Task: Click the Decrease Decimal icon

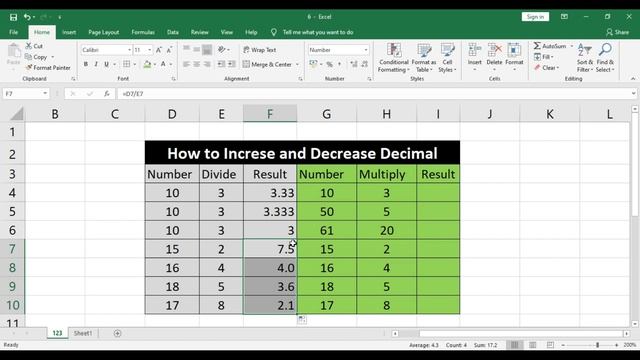Action: (x=364, y=64)
